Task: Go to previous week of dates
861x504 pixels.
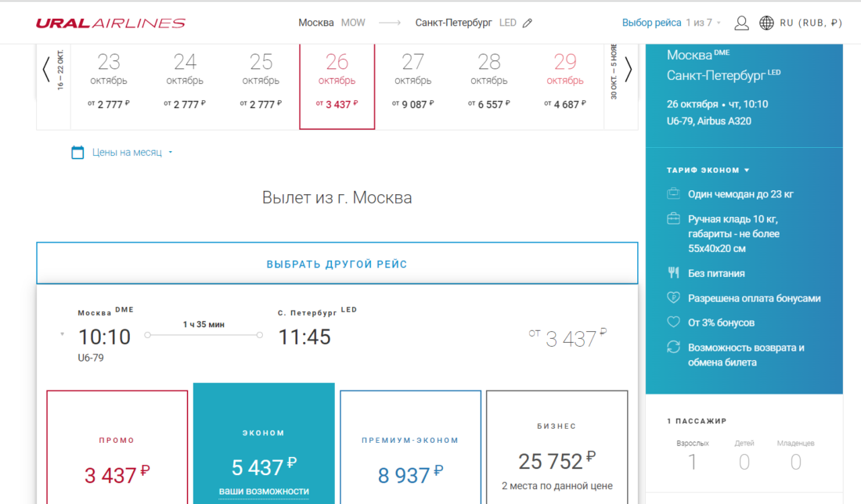Action: (46, 70)
